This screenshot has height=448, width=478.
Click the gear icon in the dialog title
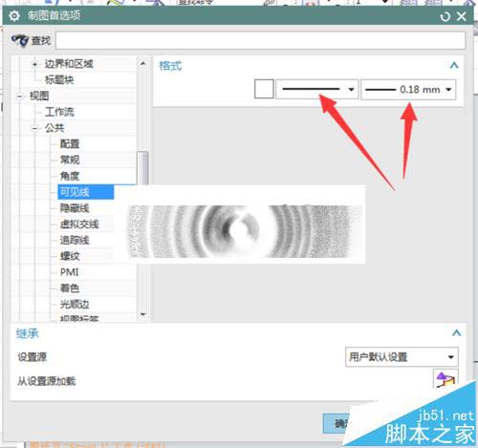14,16
